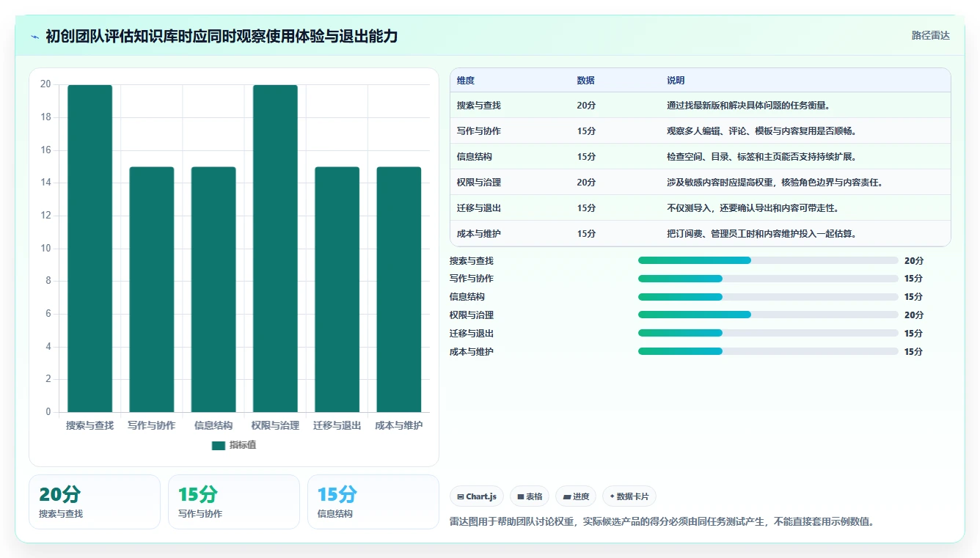The height and width of the screenshot is (558, 980).
Task: Click the 信息结构 bar in the chart
Action: (213, 290)
